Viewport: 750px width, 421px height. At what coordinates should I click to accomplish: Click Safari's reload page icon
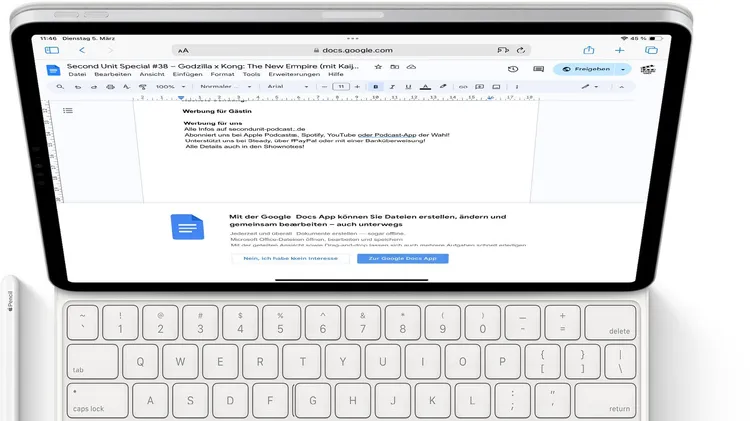click(x=521, y=50)
